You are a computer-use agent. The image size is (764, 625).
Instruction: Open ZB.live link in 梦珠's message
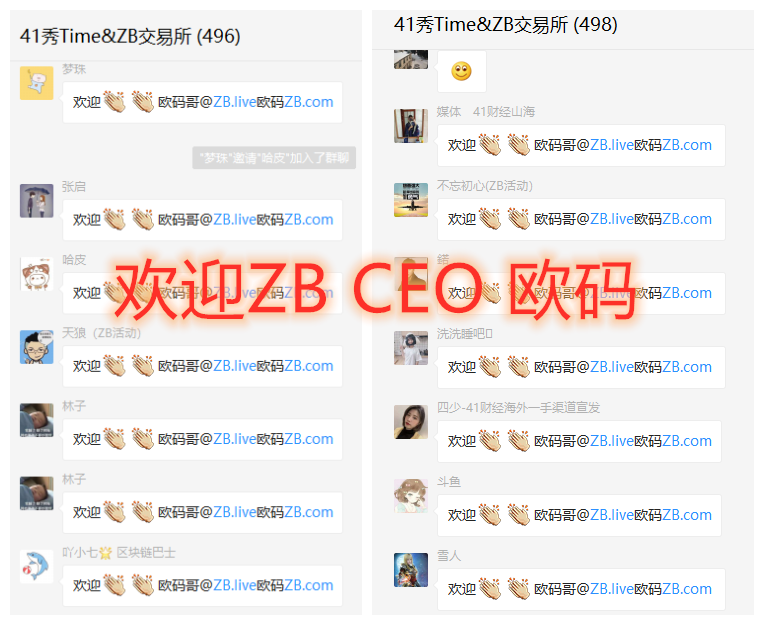tap(234, 102)
